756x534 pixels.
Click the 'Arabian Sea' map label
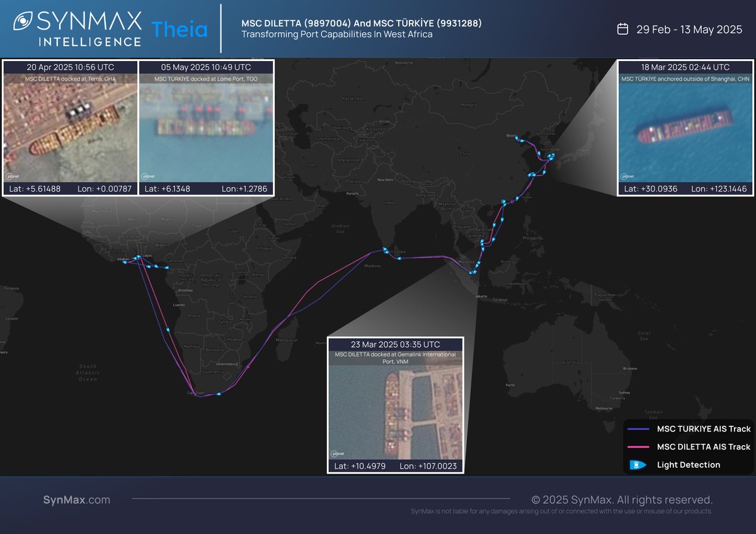point(340,227)
